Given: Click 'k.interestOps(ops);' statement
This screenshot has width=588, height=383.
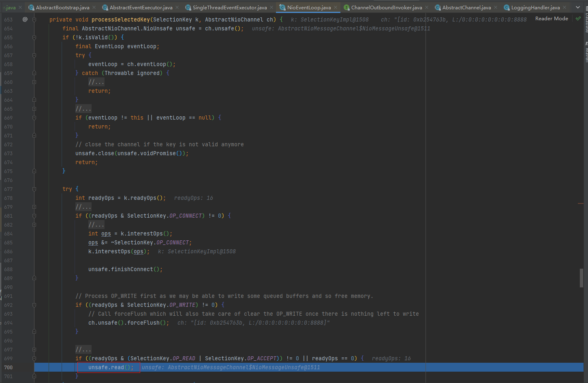Looking at the screenshot, I should click(119, 251).
